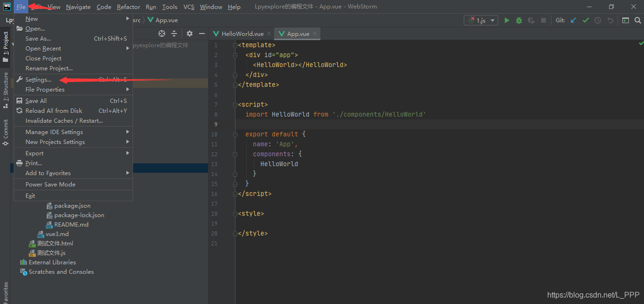Hide the Project panel with minus icon

click(x=202, y=34)
